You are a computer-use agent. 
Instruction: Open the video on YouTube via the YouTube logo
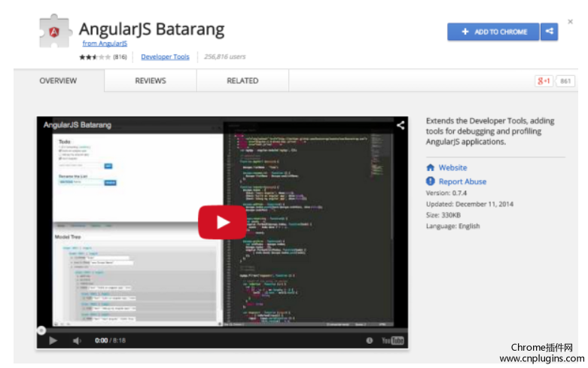click(392, 340)
